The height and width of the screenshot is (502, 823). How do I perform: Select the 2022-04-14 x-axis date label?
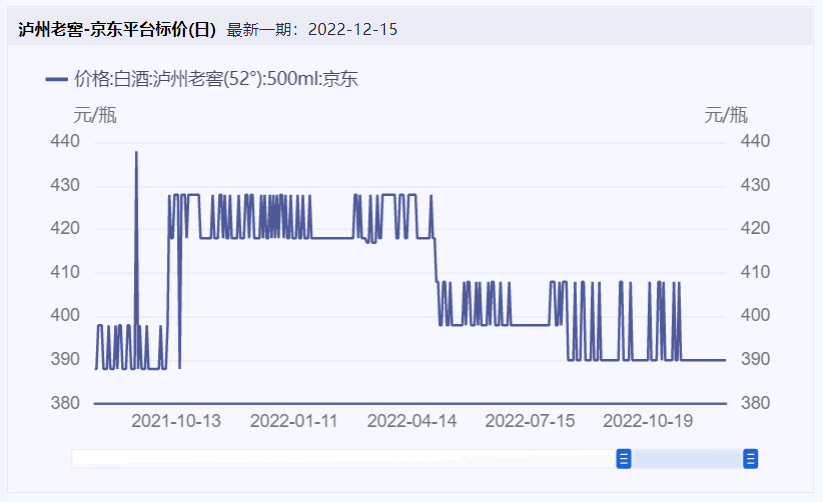click(412, 421)
